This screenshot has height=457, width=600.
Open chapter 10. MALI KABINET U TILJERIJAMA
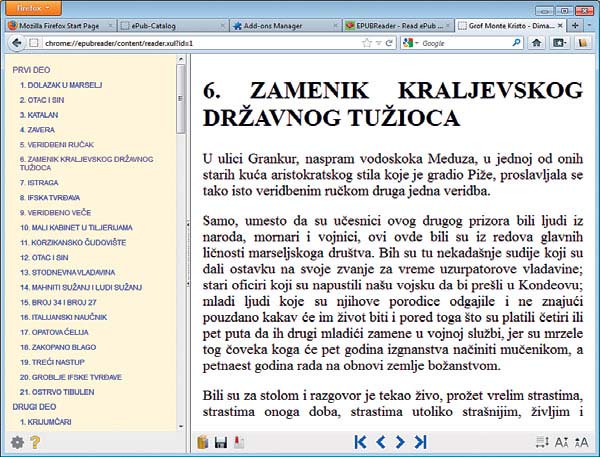point(76,227)
